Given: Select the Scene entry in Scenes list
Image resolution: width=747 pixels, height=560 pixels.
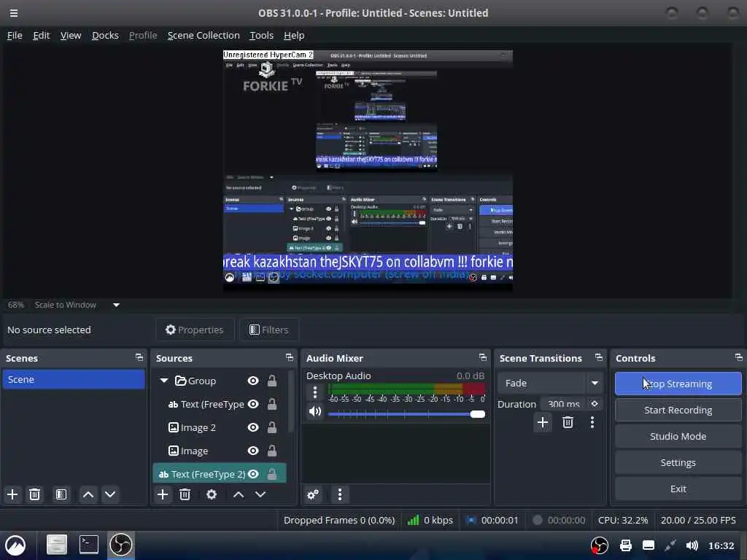Looking at the screenshot, I should click(x=74, y=379).
